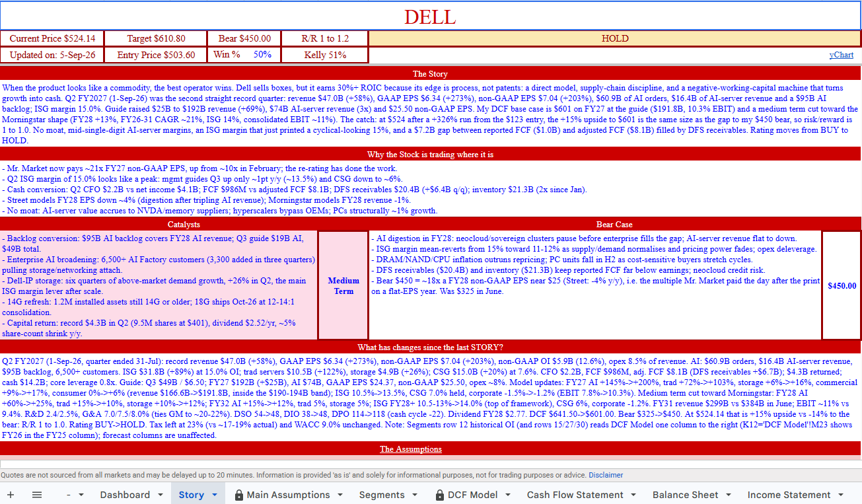Open Income Statement tab dropdown arrow
Screen dimensions: 862x504
click(841, 495)
